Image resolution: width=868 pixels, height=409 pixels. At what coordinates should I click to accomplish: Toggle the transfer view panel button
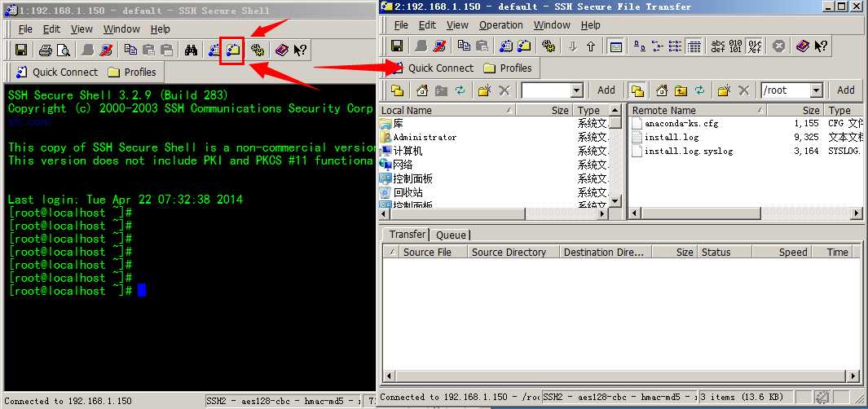[x=615, y=46]
